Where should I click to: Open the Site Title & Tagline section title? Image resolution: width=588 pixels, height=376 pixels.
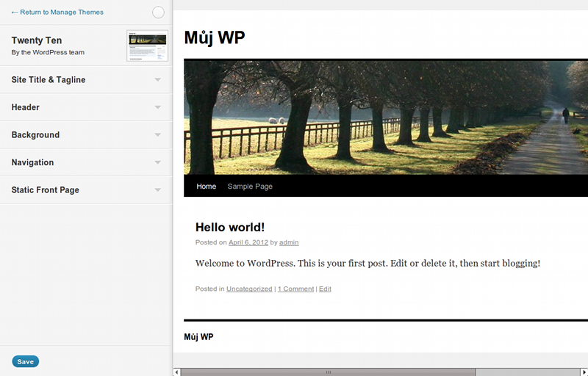[49, 80]
